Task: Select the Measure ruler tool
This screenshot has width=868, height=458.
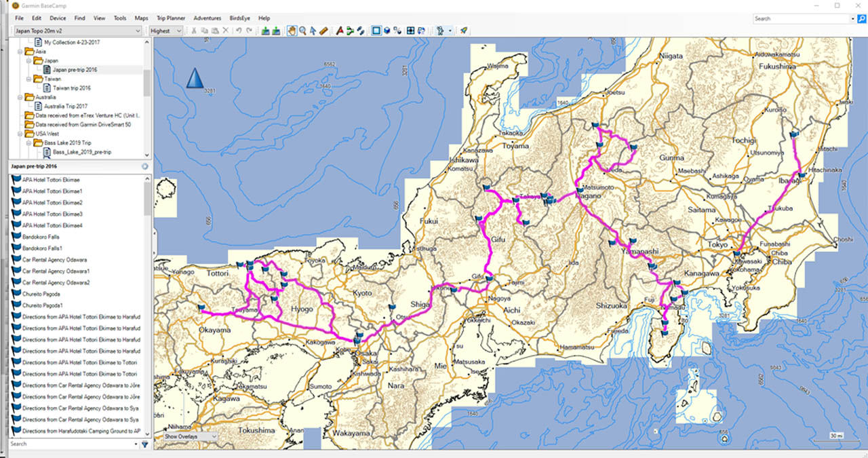Action: [x=323, y=31]
